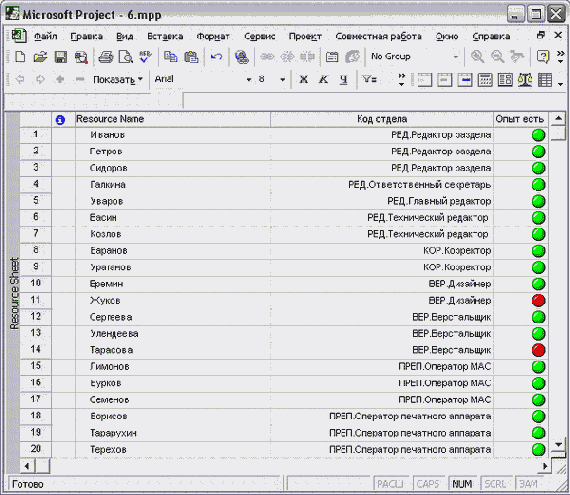Click the vertical scrollbar down arrow
The image size is (570, 495).
pos(558,444)
